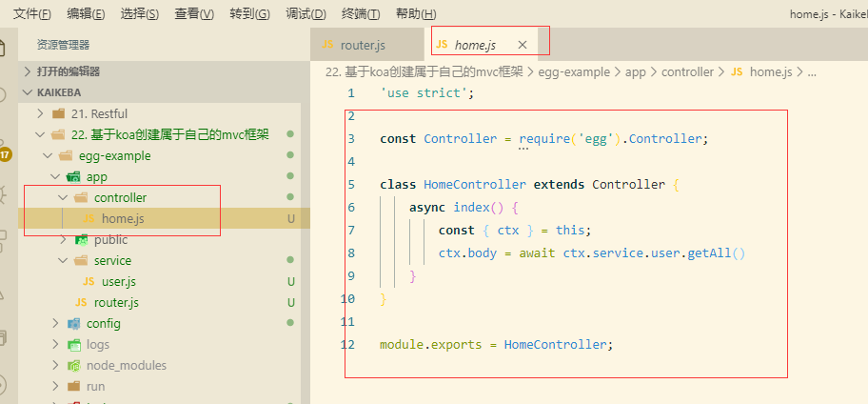Click the 资源管理器 panel title
Image resolution: width=868 pixels, height=404 pixels.
(x=63, y=45)
